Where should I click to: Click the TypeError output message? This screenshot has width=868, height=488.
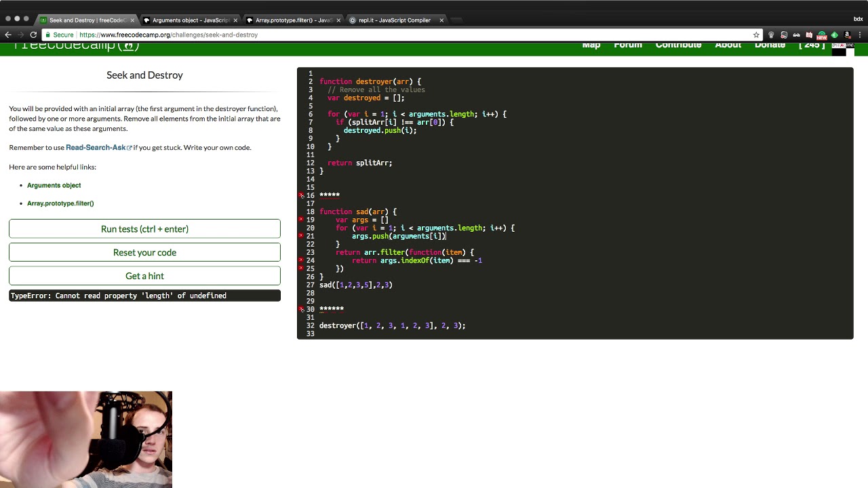[x=144, y=296]
